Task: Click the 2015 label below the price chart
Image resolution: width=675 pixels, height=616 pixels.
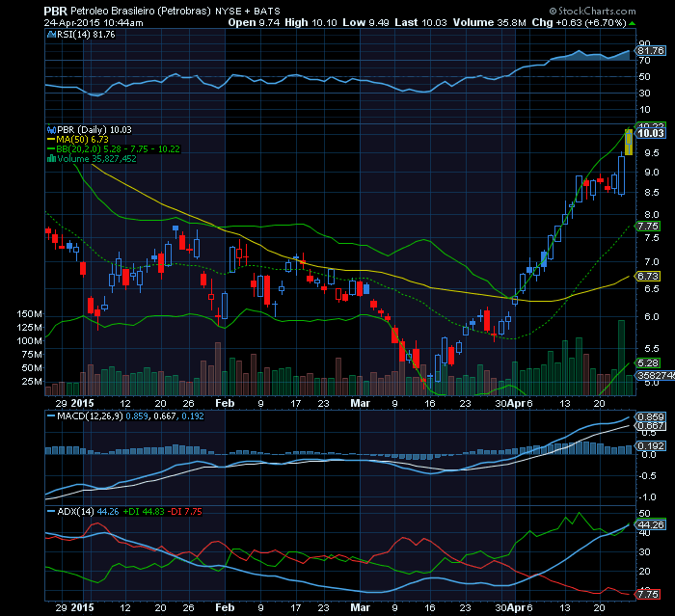Action: click(82, 403)
